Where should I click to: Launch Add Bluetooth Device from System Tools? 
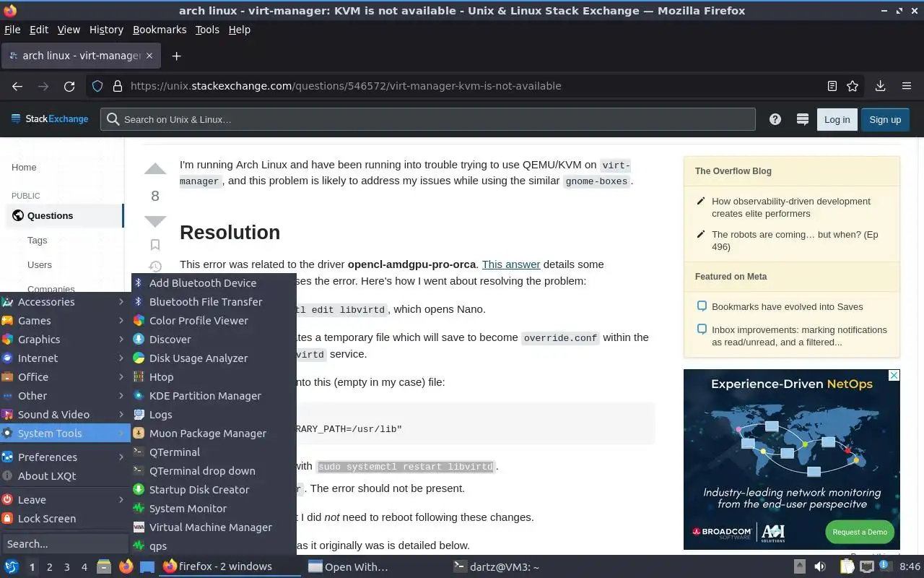[214, 283]
